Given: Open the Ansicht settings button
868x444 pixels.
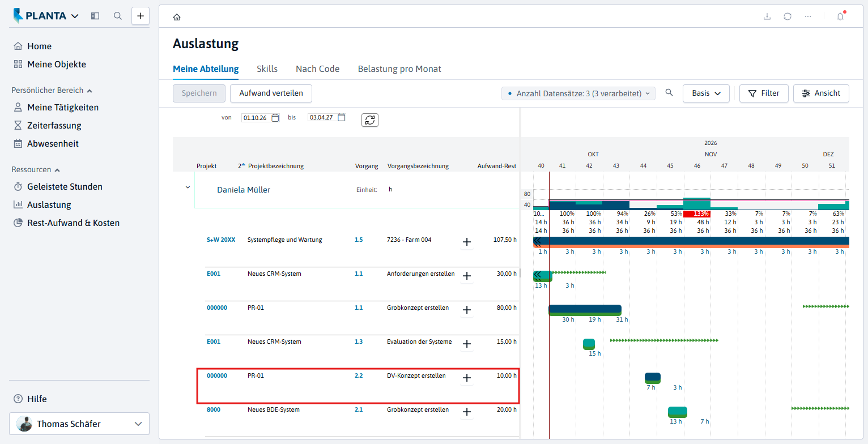Looking at the screenshot, I should click(x=821, y=93).
